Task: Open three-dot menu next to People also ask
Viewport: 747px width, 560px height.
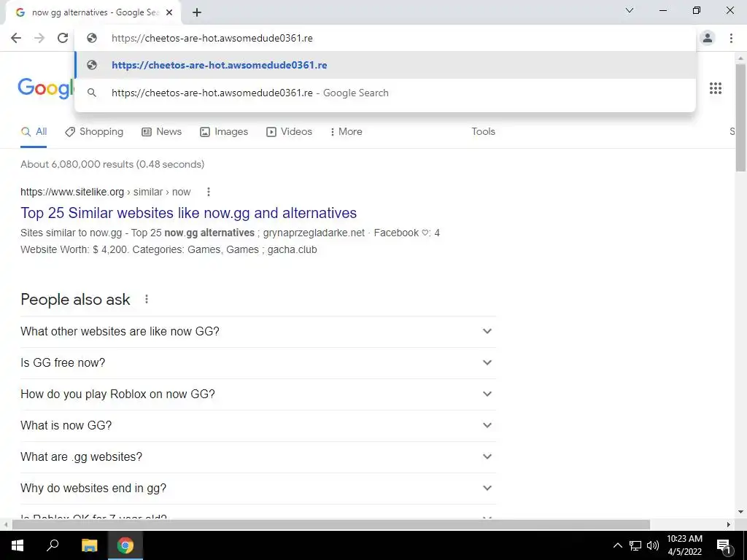Action: tap(147, 299)
